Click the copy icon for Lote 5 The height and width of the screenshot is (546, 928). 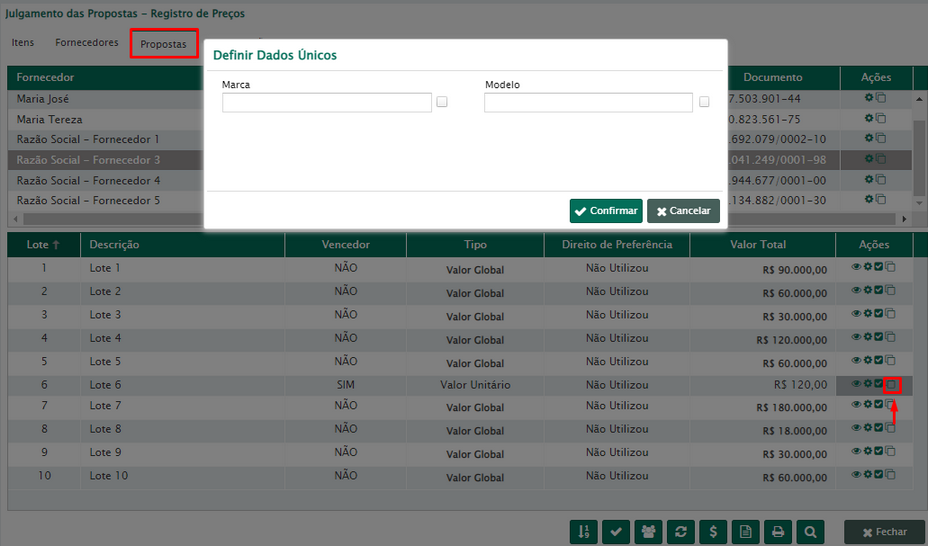click(890, 361)
